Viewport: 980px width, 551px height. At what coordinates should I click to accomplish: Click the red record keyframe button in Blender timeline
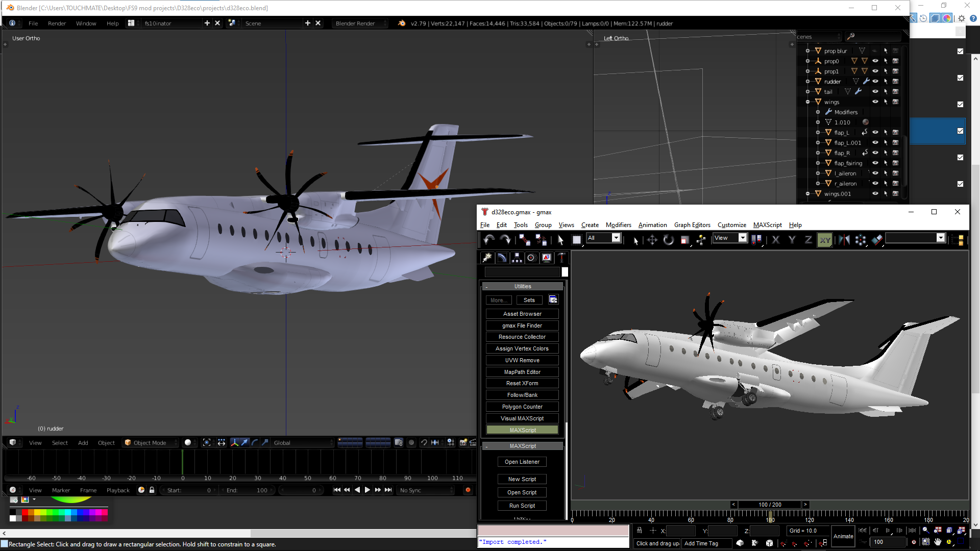click(x=468, y=490)
